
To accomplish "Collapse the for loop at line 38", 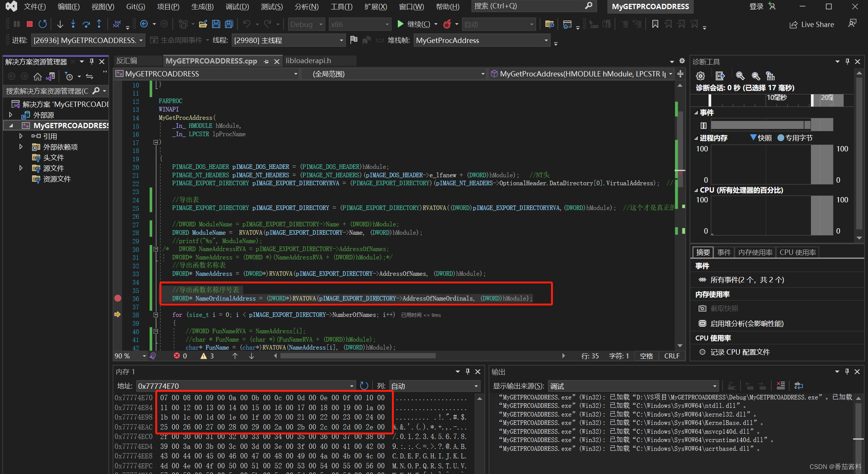I will pos(156,315).
